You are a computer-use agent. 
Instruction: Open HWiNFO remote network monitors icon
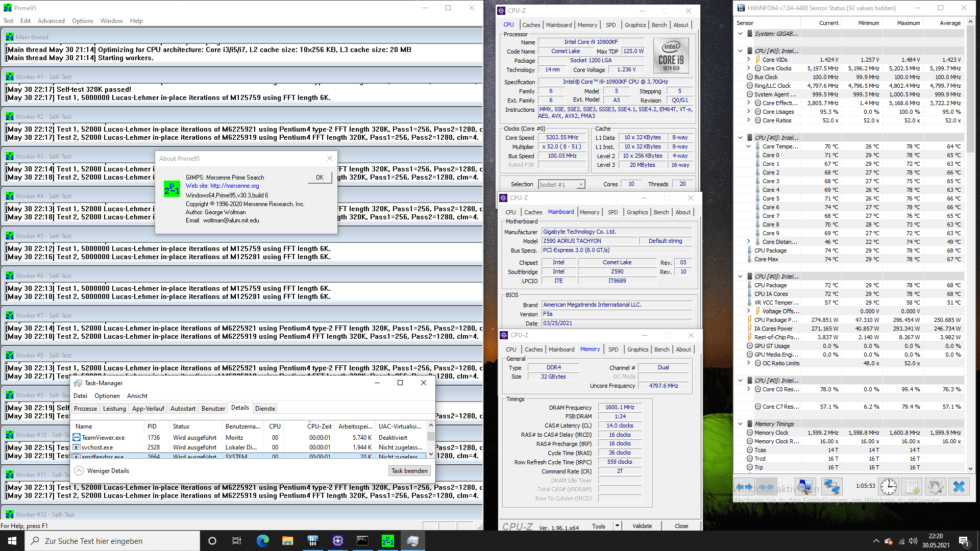[831, 487]
